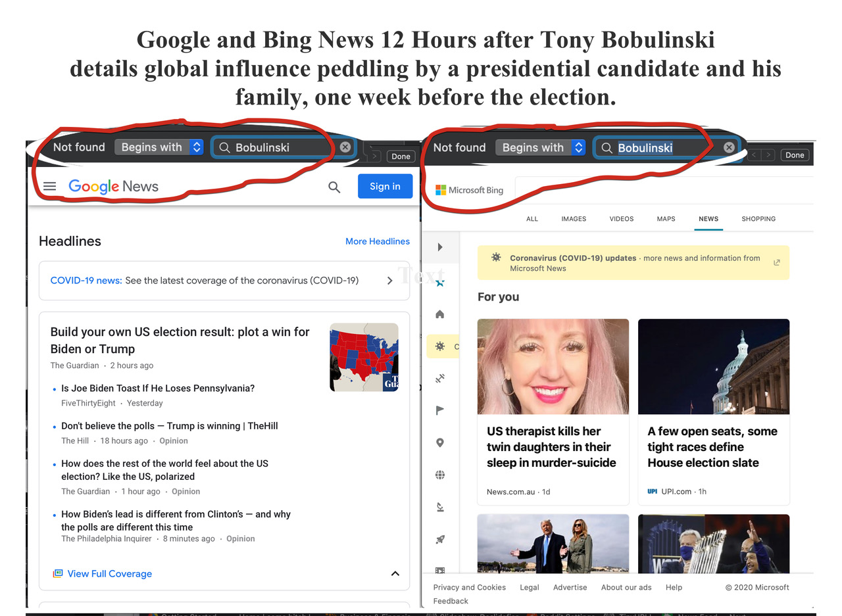The image size is (842, 616).
Task: Click the chevron on the COVID-19 news row
Action: pos(389,281)
